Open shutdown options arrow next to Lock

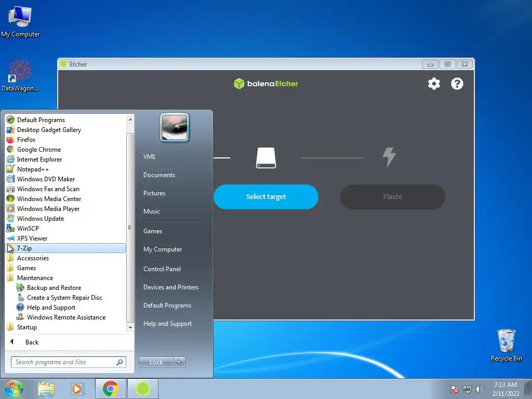[x=179, y=362]
